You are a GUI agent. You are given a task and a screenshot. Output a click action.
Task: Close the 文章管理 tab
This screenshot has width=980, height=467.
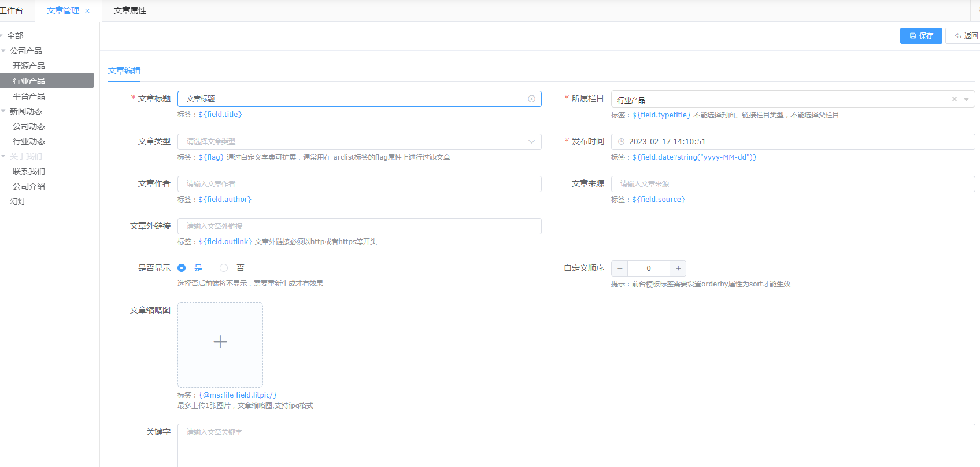(87, 11)
